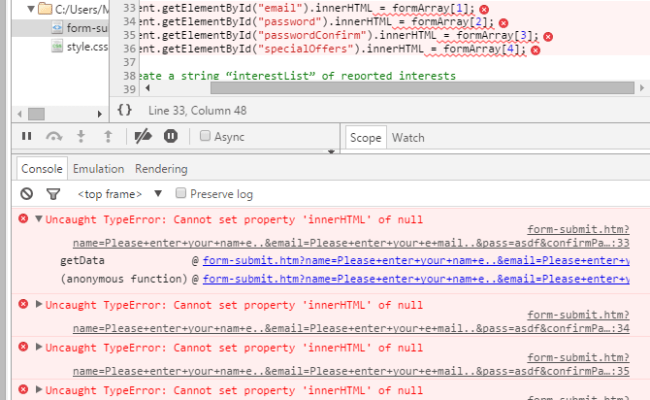Select style.css file icon in navigator

57,46
